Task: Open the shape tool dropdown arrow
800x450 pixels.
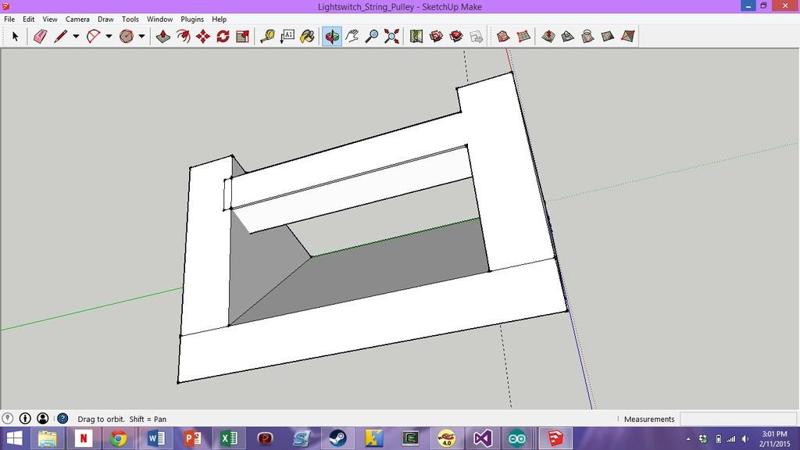Action: coord(141,36)
